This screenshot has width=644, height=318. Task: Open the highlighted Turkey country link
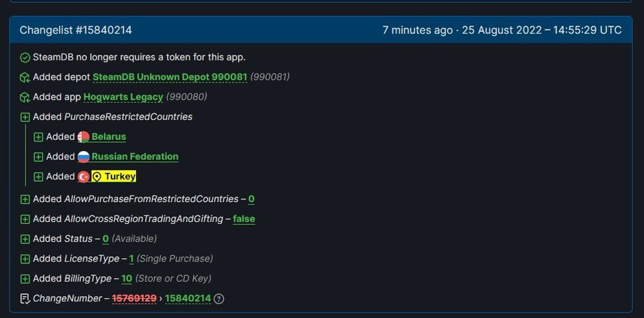tap(114, 177)
